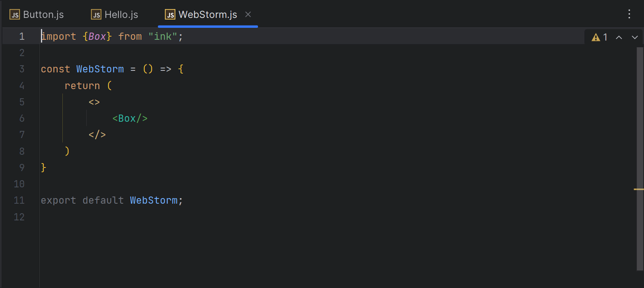The image size is (644, 288).
Task: Click the warning triangle inspection icon
Action: coord(596,37)
